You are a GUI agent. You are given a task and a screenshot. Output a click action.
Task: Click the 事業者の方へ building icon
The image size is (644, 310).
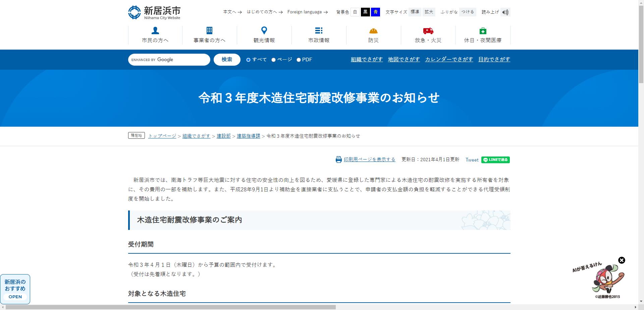pos(209,30)
